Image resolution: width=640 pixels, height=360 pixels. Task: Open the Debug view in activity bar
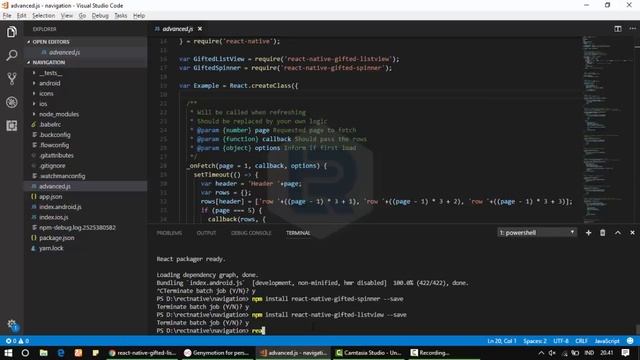[x=11, y=102]
